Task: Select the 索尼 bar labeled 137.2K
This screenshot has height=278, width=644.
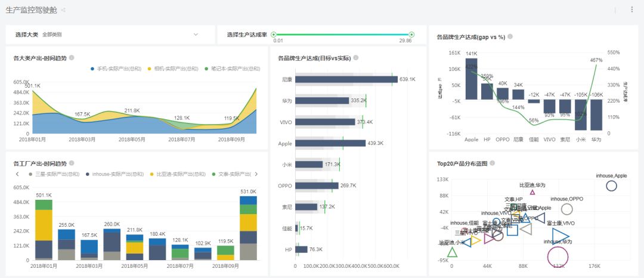Action: tap(306, 206)
